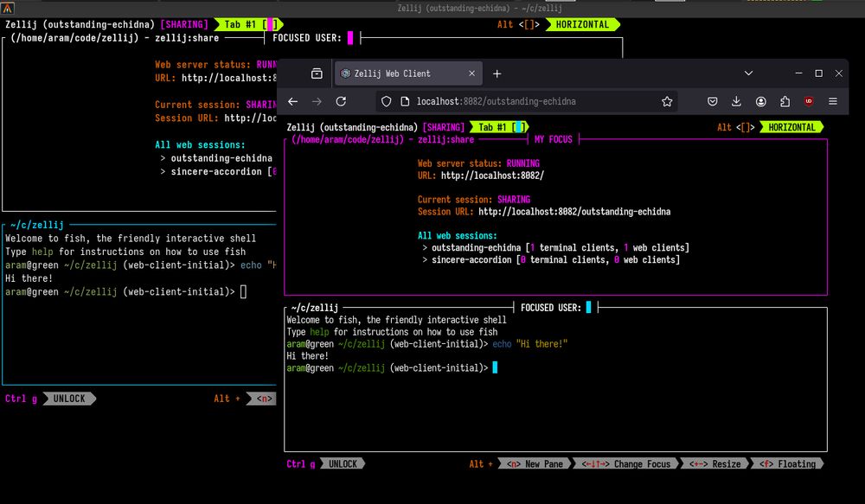Image resolution: width=865 pixels, height=504 pixels.
Task: Click the app icon in the top-left title bar
Action: point(8,8)
